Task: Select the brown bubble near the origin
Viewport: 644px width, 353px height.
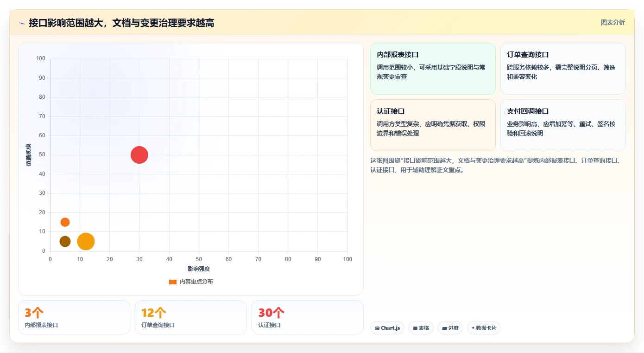Action: coord(65,241)
